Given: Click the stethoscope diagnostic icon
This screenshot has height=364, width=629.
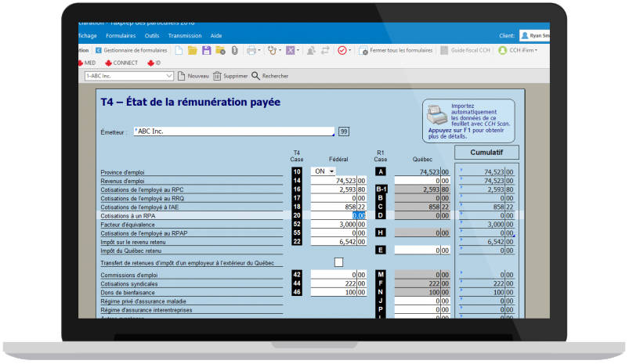Looking at the screenshot, I should (x=272, y=50).
